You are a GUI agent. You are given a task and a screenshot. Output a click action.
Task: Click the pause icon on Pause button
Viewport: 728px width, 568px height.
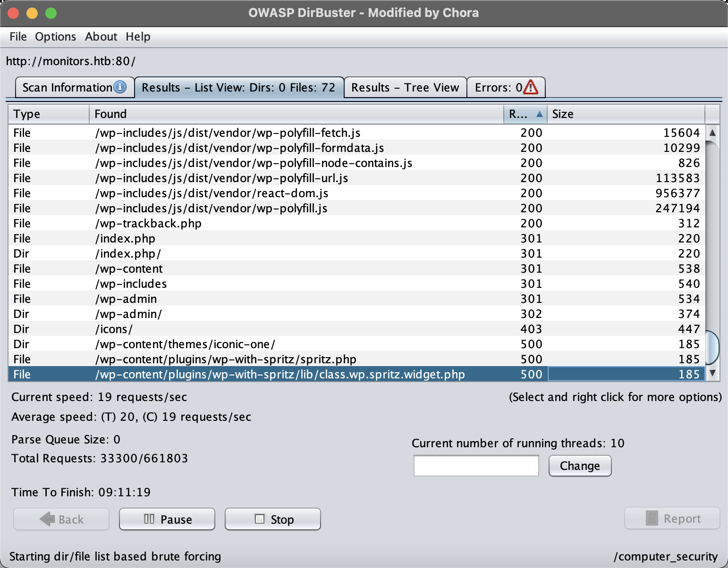tap(149, 519)
